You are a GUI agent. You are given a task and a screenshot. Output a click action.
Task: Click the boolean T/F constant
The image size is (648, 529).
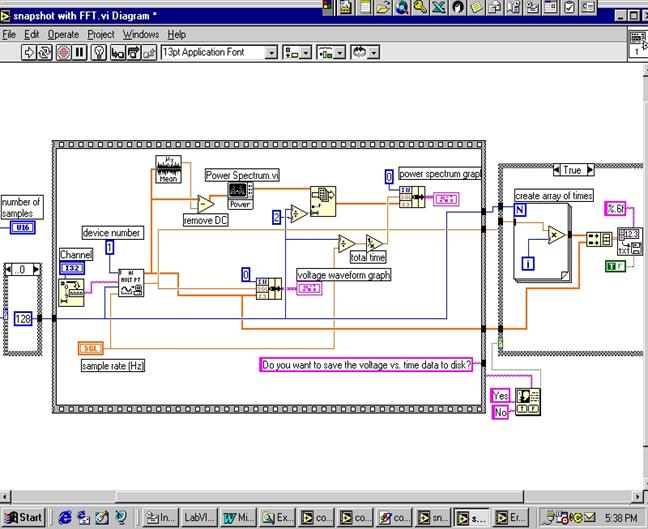pyautogui.click(x=616, y=265)
